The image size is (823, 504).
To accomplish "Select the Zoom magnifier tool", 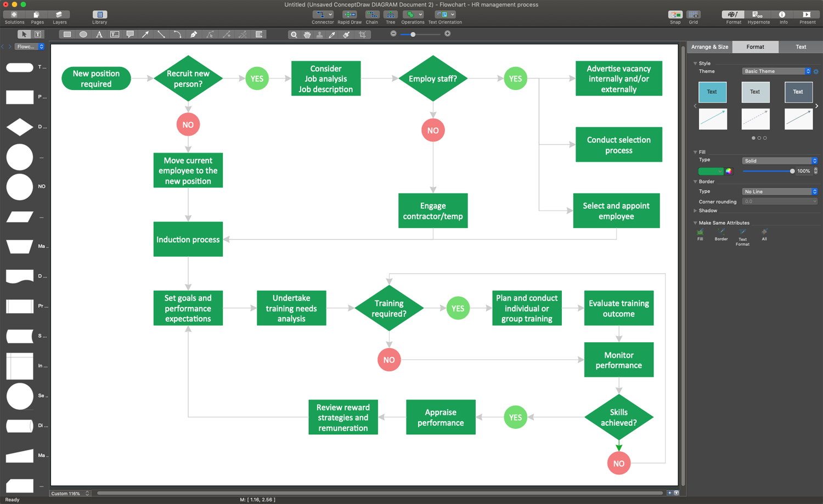I will [x=294, y=35].
